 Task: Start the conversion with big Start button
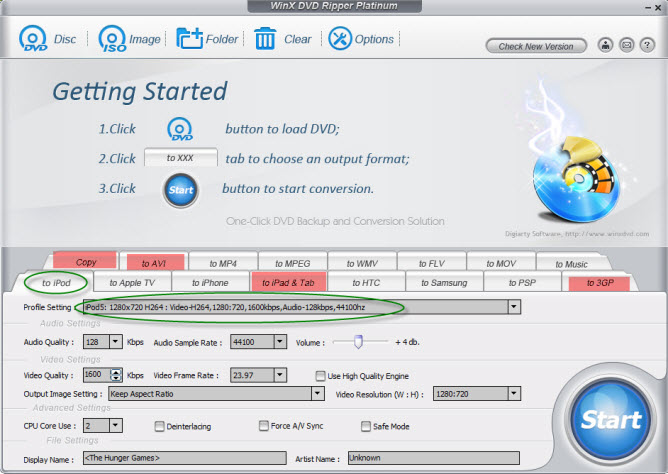(x=610, y=420)
